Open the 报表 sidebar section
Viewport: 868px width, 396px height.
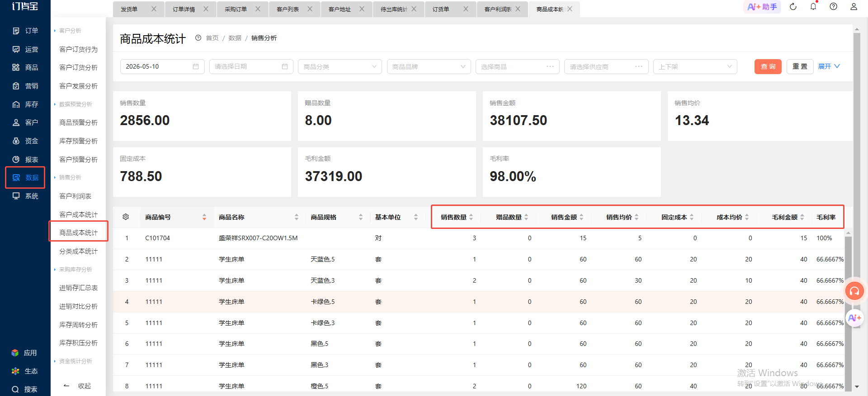coord(25,159)
